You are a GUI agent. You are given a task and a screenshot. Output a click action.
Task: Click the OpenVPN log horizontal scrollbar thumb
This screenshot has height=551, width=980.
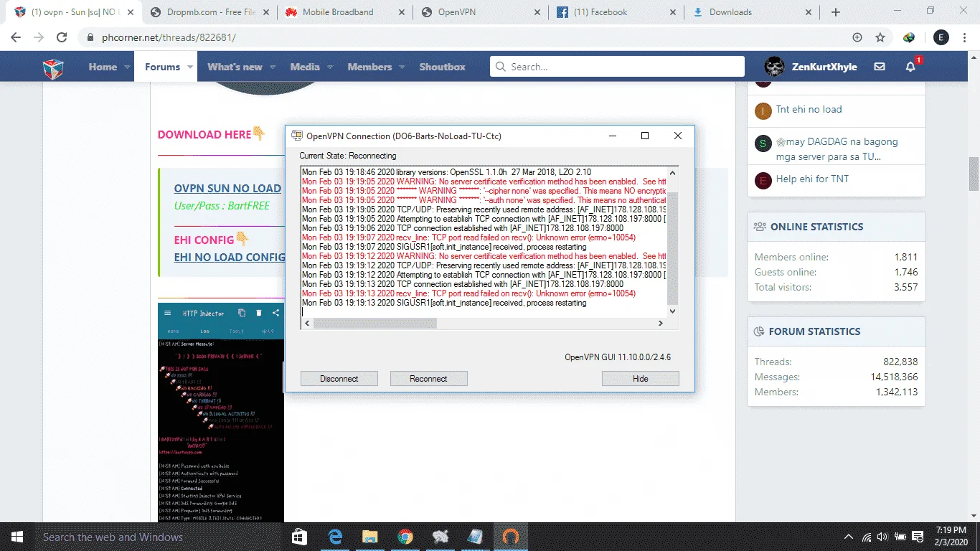pos(374,324)
